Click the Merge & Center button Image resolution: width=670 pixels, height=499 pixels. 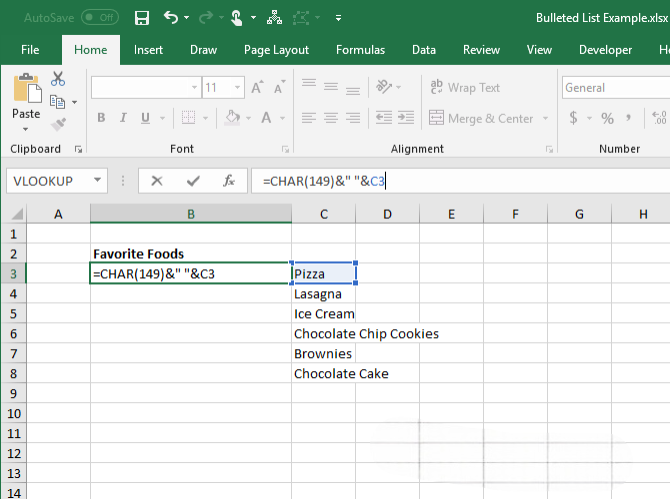481,118
